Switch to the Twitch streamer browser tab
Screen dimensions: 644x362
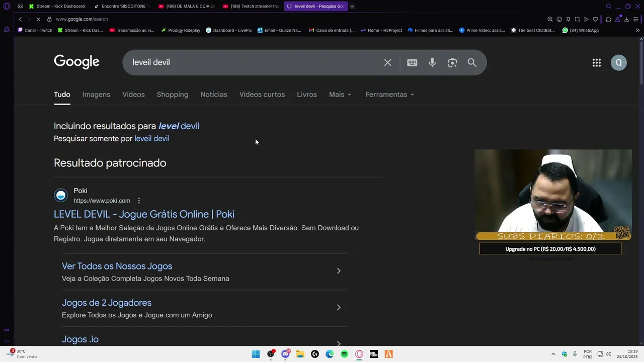[x=251, y=6]
